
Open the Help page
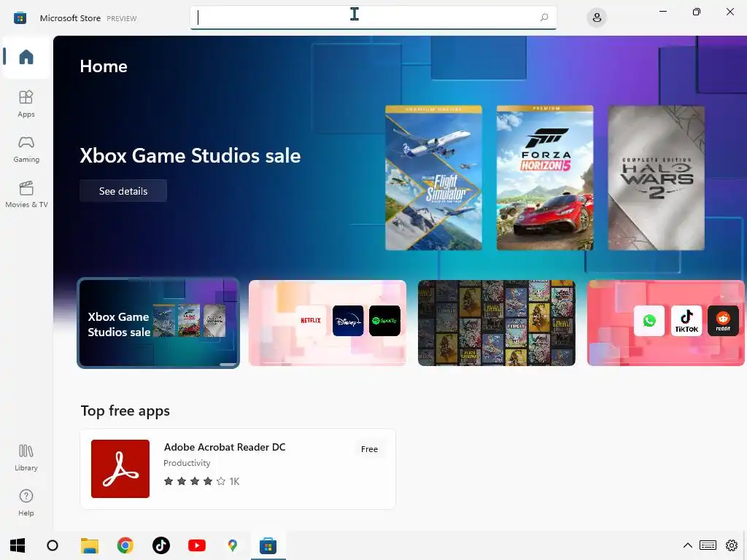coord(26,503)
